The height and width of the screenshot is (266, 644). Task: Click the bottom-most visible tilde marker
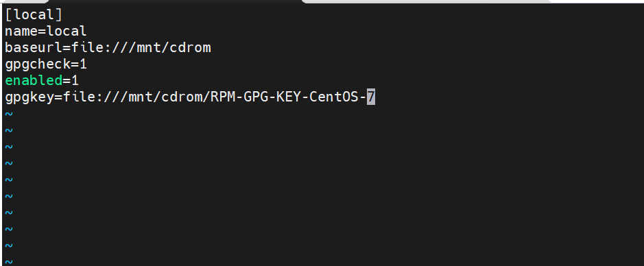point(9,261)
